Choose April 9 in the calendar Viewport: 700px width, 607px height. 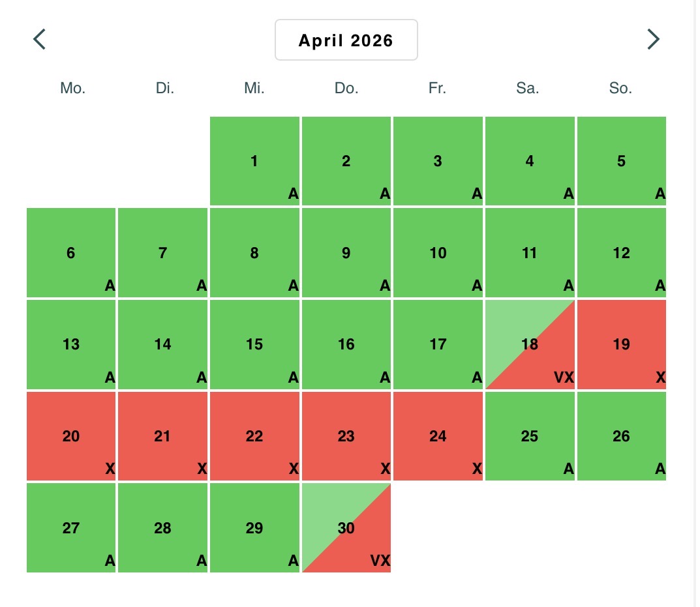pos(346,252)
